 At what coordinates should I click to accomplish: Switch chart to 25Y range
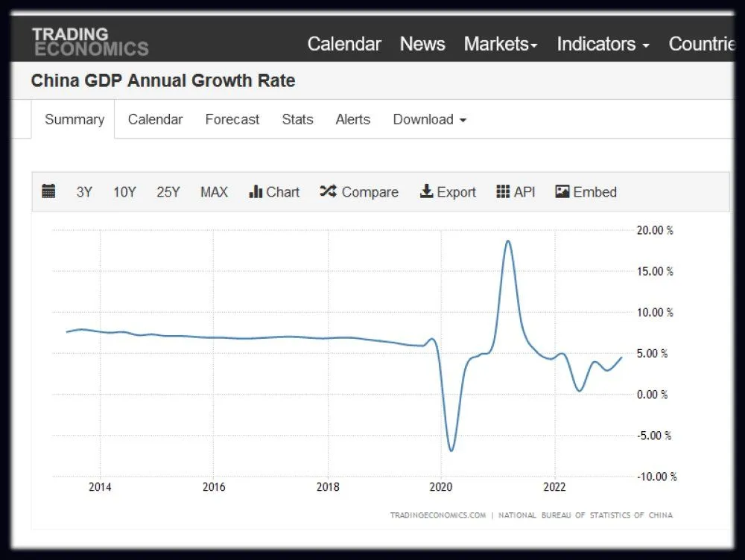(x=168, y=192)
